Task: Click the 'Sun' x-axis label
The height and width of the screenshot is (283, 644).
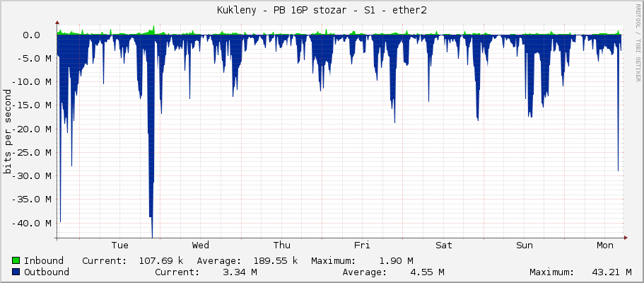Action: pos(525,246)
